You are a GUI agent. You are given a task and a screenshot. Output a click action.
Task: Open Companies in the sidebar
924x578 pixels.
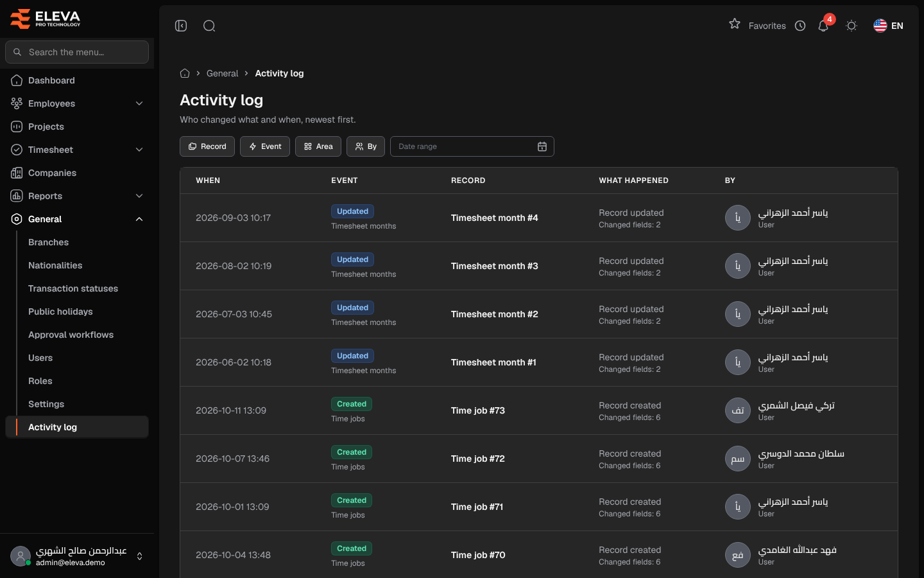(x=77, y=173)
